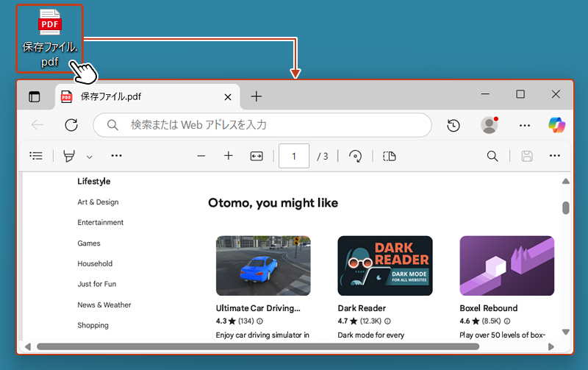Click the horizontal scrollbar thumb
Image resolution: width=588 pixels, height=370 pixels.
[x=258, y=346]
